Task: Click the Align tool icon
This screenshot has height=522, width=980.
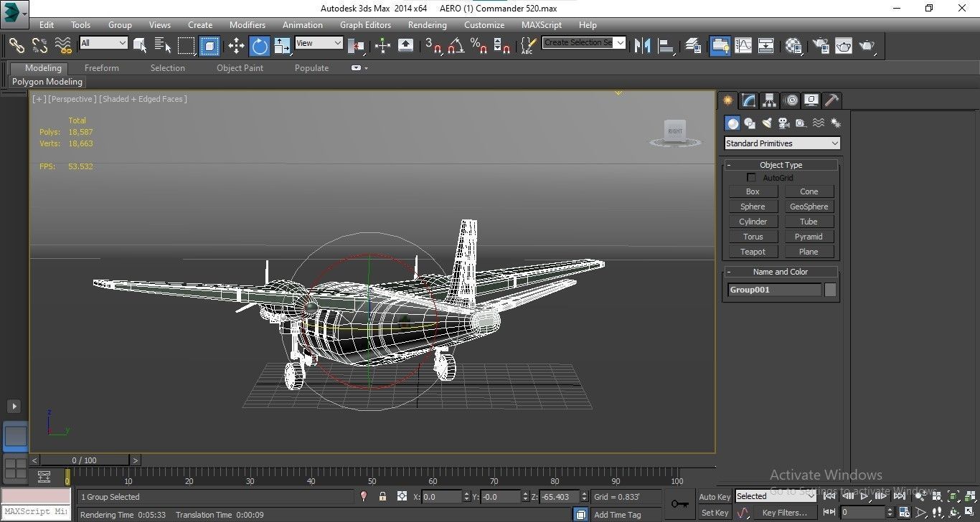Action: coord(666,46)
